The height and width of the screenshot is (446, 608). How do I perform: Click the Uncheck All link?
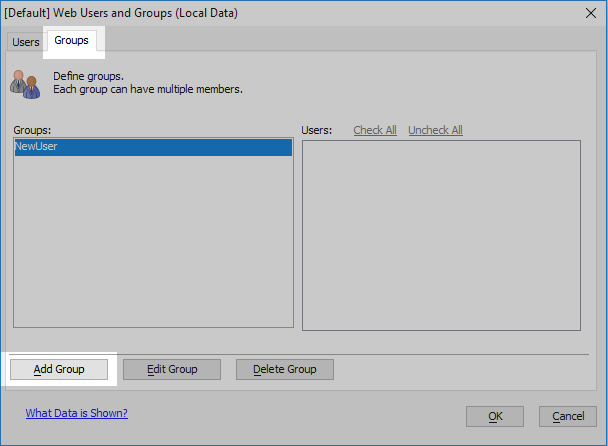pyautogui.click(x=435, y=130)
